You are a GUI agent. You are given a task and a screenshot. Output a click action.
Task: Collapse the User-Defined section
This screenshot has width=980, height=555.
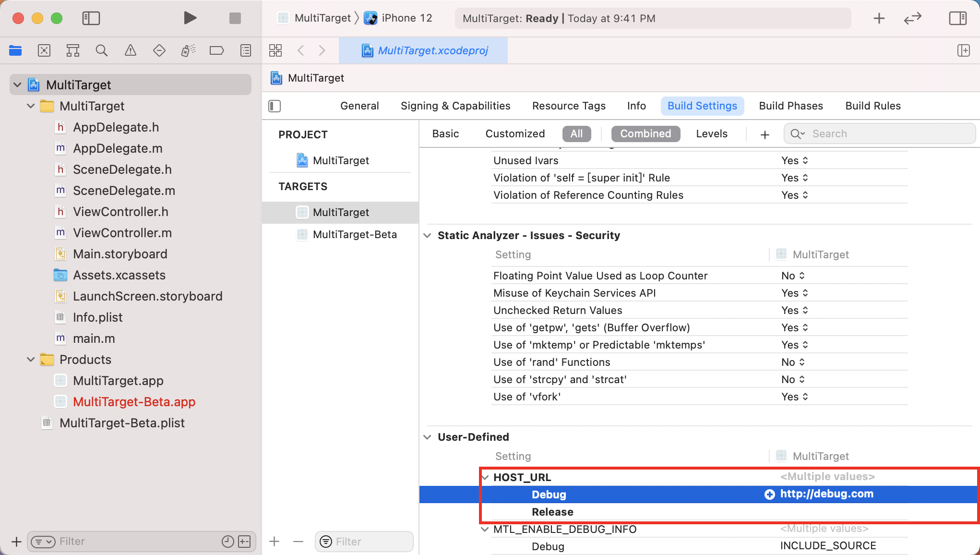427,437
